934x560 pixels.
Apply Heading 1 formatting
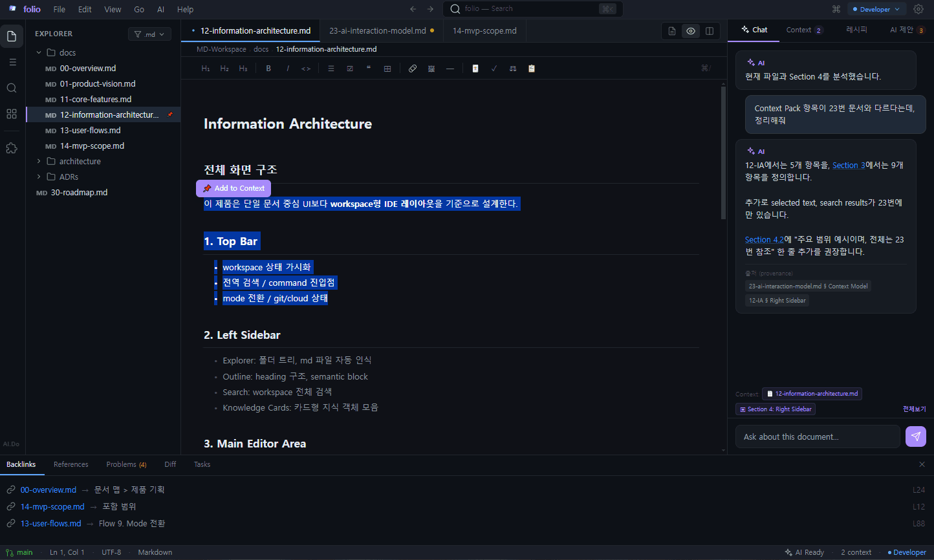[x=206, y=69]
